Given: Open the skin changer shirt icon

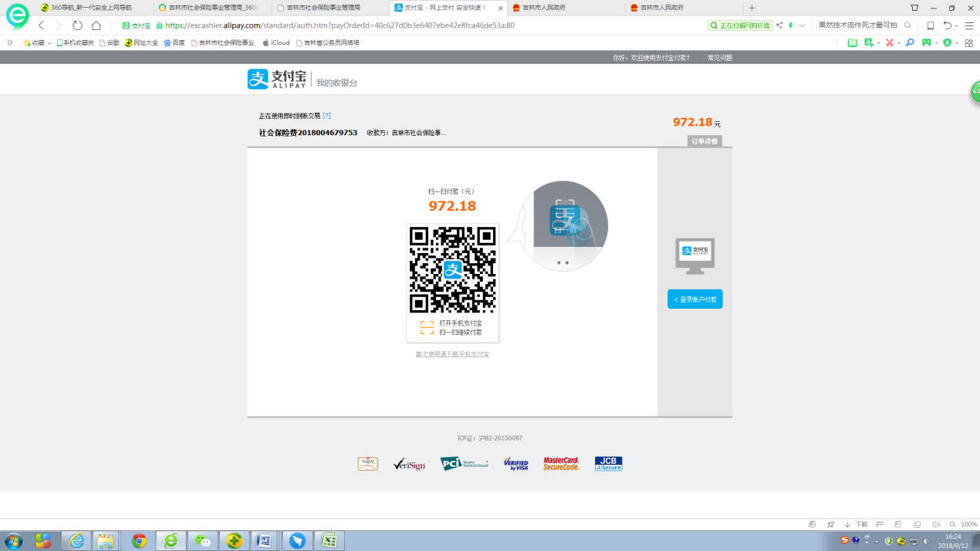Looking at the screenshot, I should (914, 8).
